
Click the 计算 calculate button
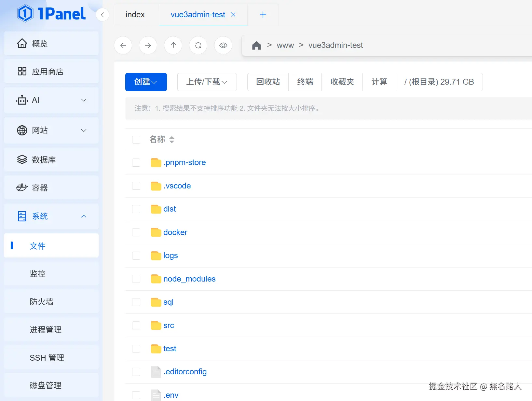pyautogui.click(x=379, y=82)
